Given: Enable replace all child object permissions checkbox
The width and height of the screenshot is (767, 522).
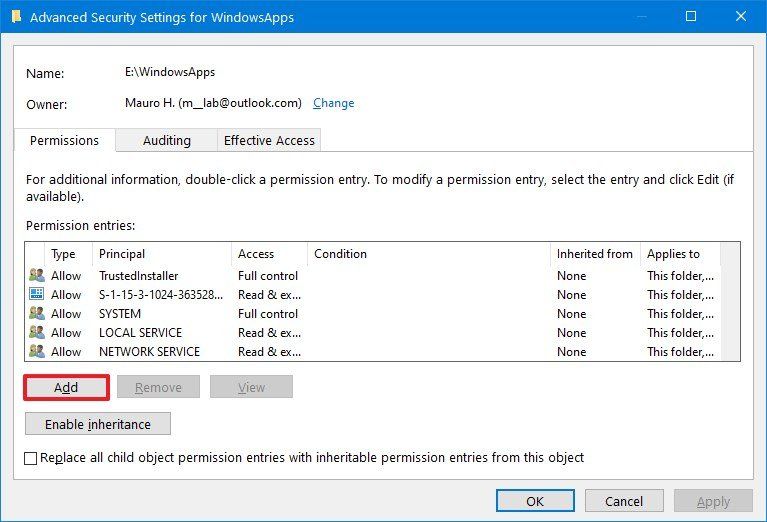Looking at the screenshot, I should click(x=32, y=458).
